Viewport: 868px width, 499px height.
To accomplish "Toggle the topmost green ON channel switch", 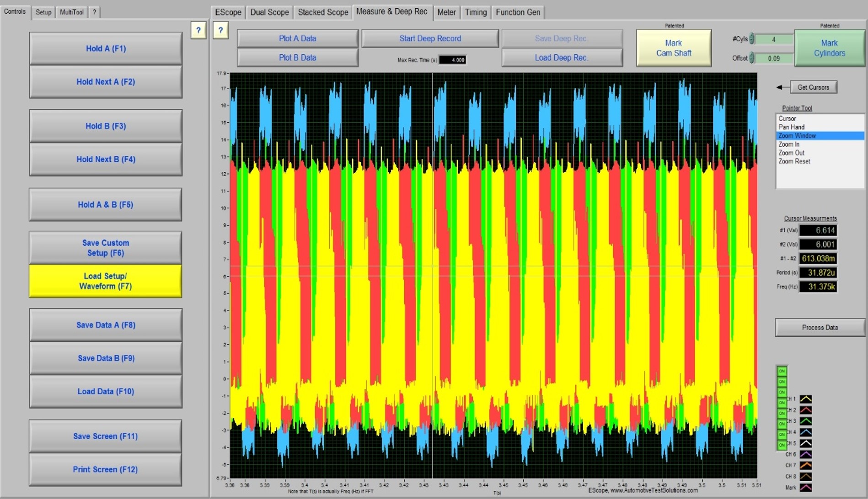I will (x=782, y=371).
